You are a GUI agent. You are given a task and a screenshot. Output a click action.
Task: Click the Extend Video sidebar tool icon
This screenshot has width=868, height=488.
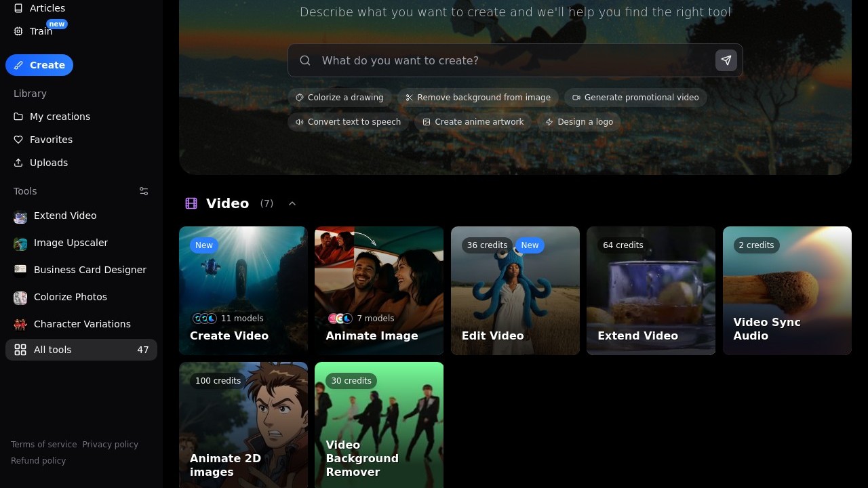(x=20, y=216)
